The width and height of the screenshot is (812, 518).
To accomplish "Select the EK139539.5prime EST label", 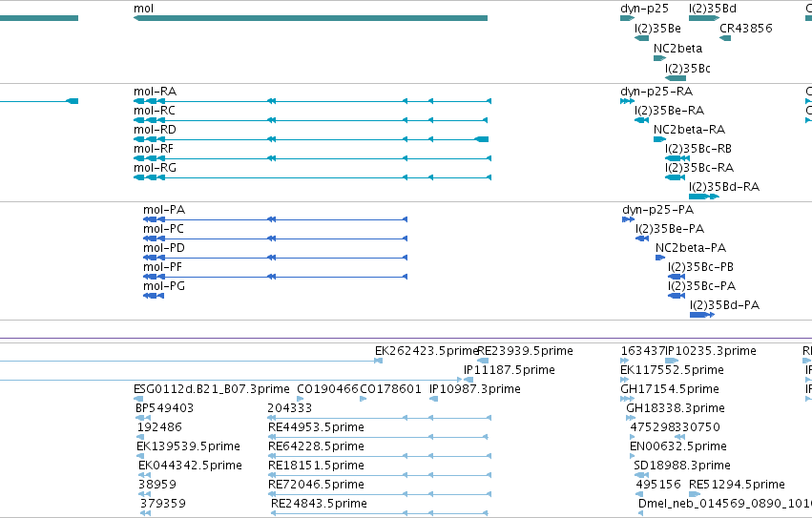I will pos(189,447).
